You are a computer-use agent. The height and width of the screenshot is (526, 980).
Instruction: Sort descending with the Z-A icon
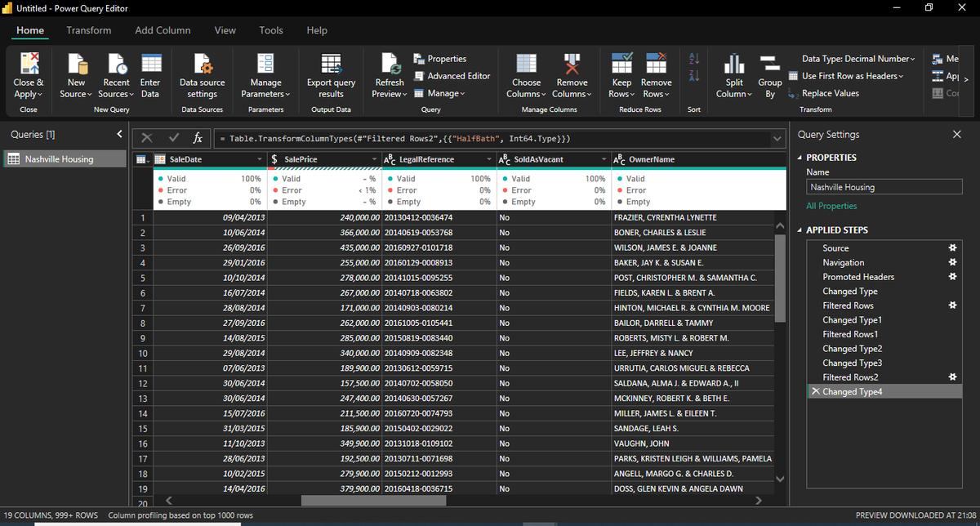click(695, 76)
